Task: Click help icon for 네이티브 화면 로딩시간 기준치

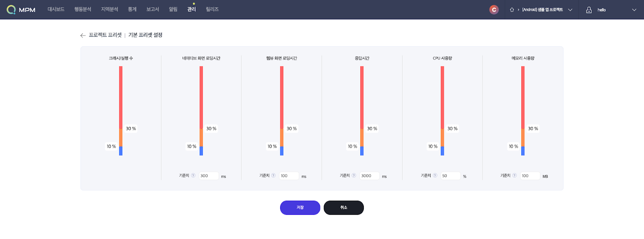Action: (x=193, y=175)
